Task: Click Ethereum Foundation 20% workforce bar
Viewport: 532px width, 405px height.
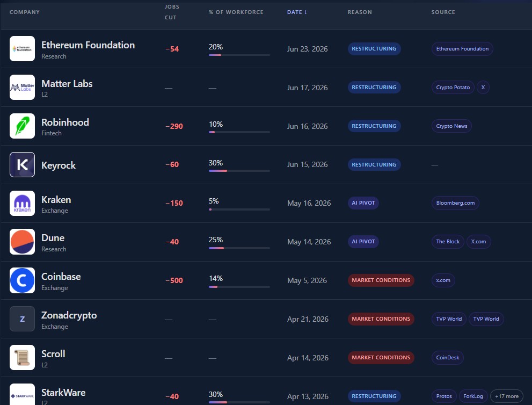Action: pos(239,55)
